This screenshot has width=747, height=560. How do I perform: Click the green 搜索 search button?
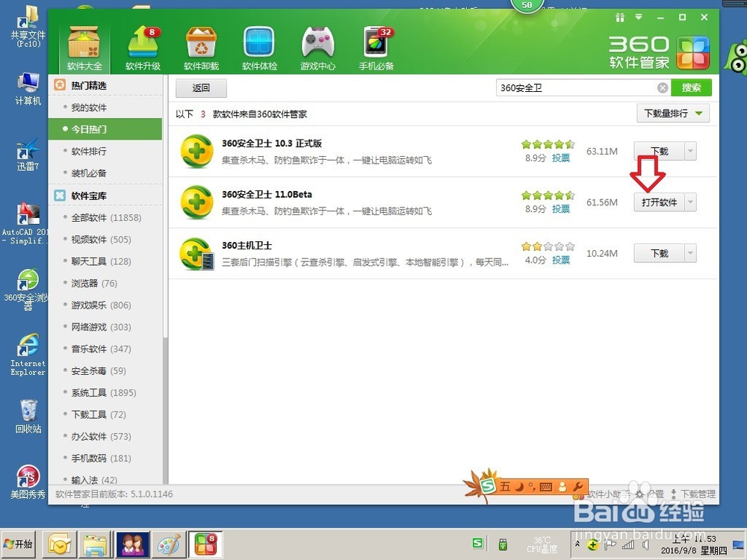coord(691,87)
